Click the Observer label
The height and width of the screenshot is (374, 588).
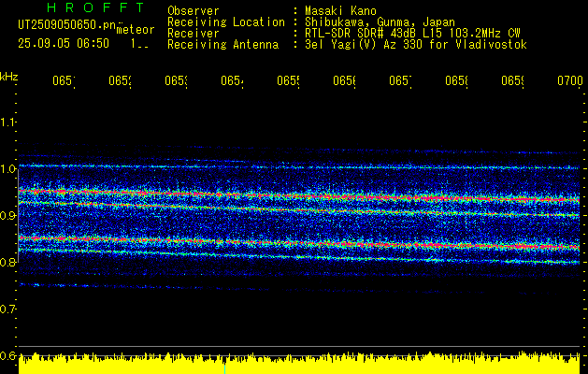tap(194, 11)
